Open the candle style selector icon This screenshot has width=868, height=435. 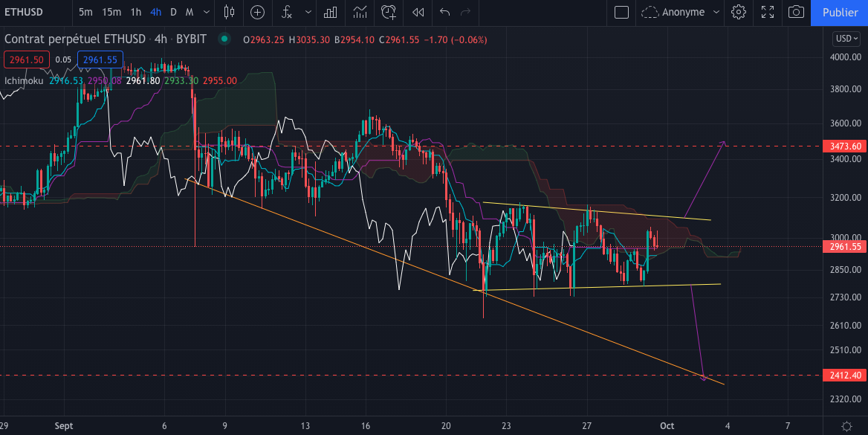point(228,13)
